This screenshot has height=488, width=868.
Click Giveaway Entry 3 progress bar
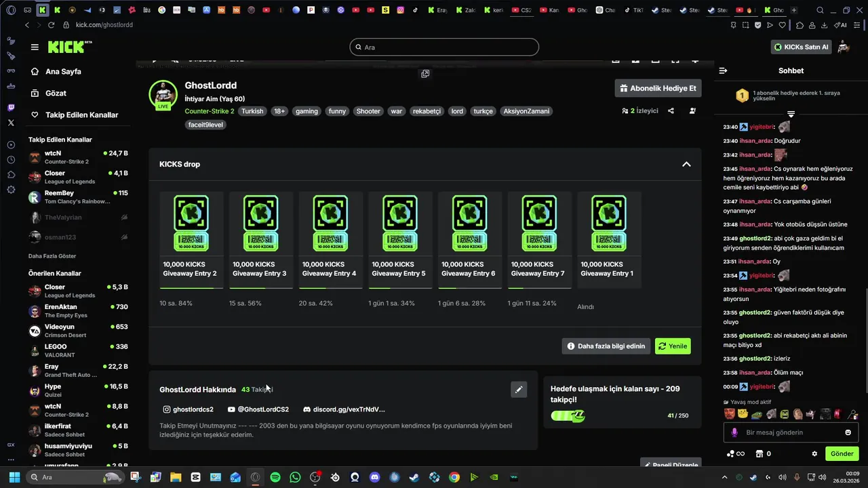(261, 288)
